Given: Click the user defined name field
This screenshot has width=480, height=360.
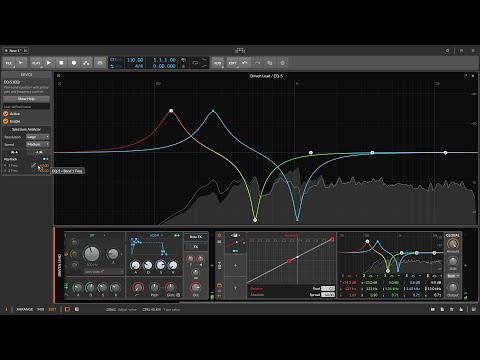Looking at the screenshot, I should [x=26, y=107].
